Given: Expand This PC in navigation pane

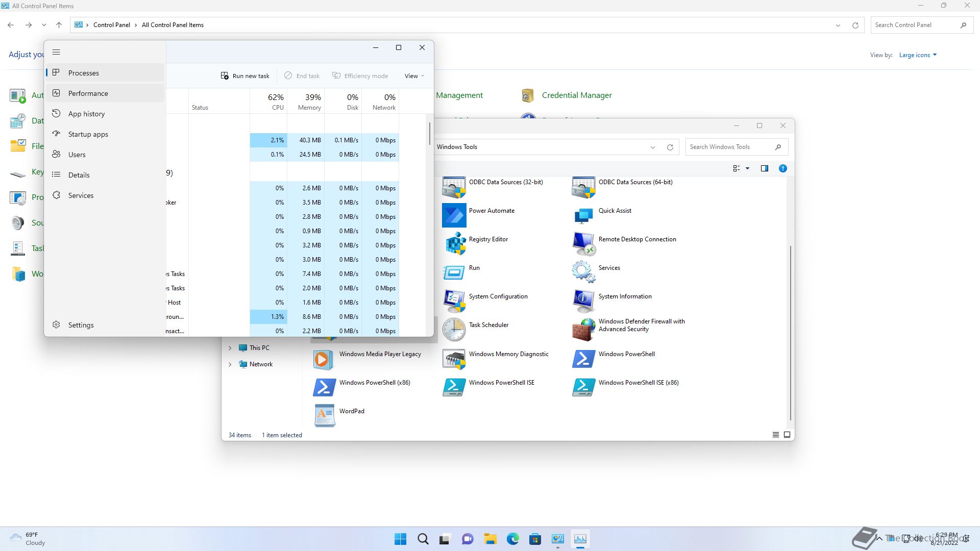Looking at the screenshot, I should click(230, 348).
